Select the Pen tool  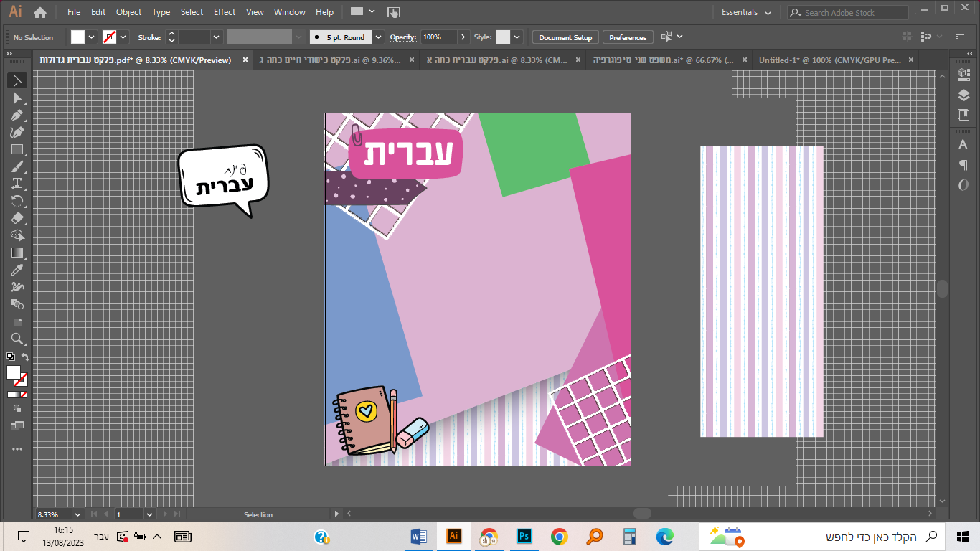[x=17, y=115]
